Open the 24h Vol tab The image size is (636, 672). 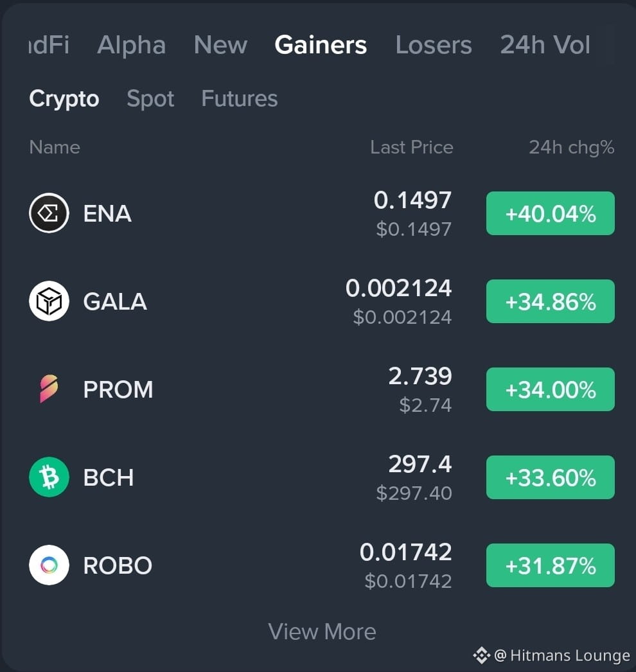tap(545, 44)
